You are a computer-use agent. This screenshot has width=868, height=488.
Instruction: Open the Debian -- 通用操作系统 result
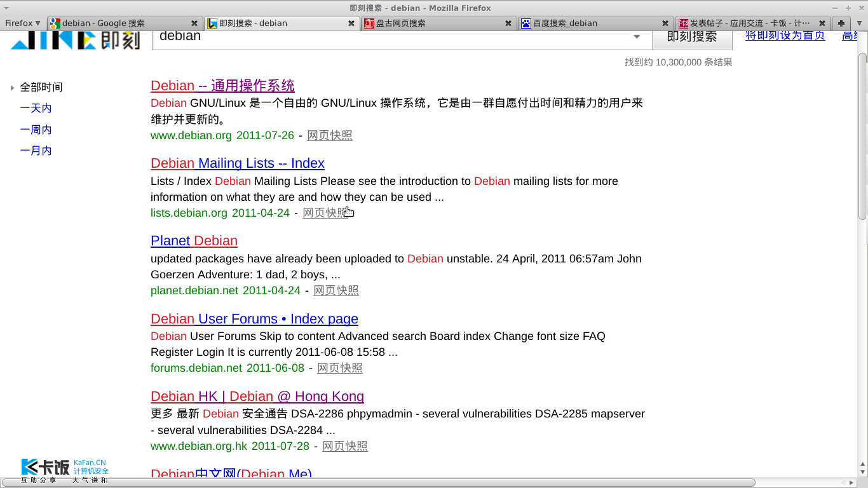[x=222, y=86]
